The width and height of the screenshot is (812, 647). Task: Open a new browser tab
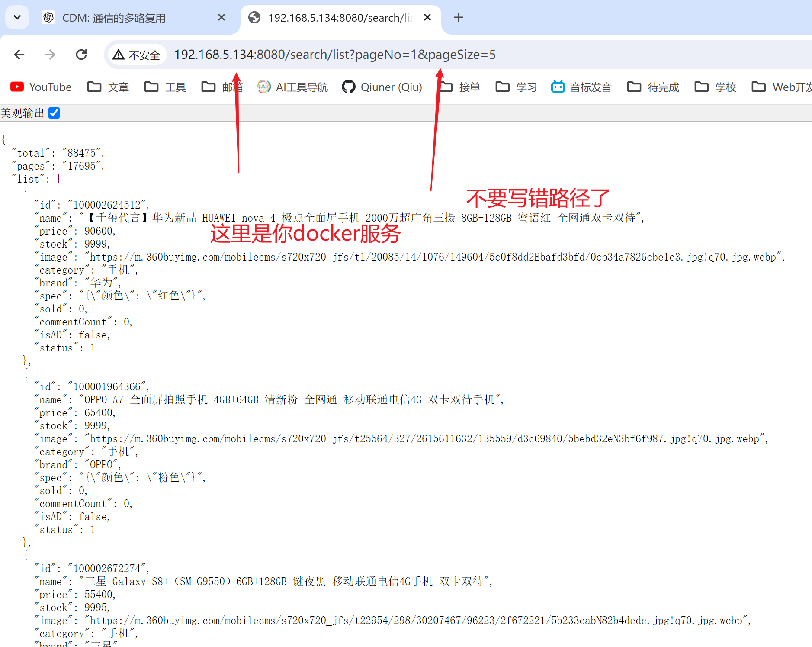coord(459,17)
